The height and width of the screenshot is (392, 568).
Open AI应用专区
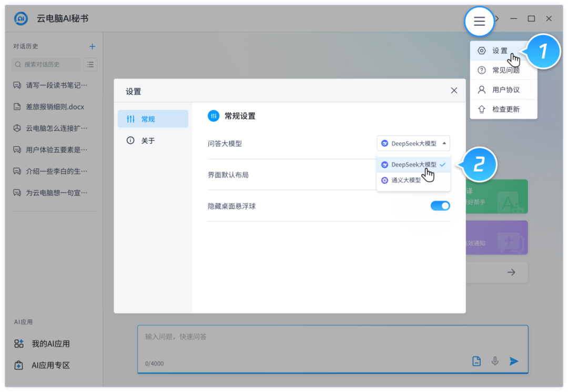[42, 365]
